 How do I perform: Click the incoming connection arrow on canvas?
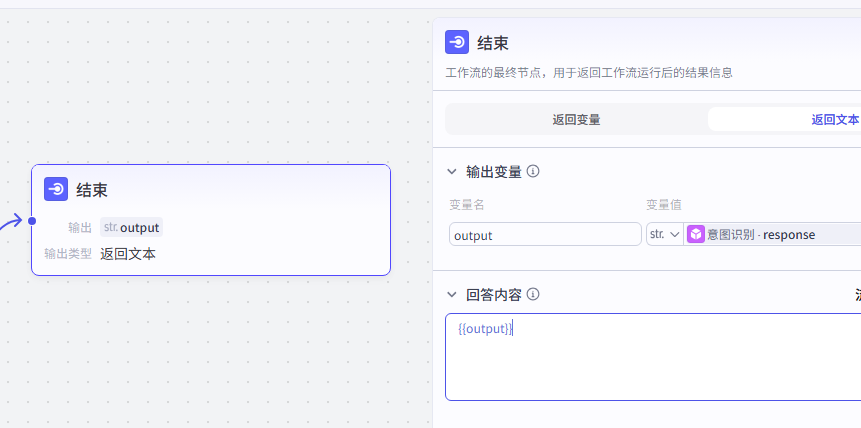[11, 222]
